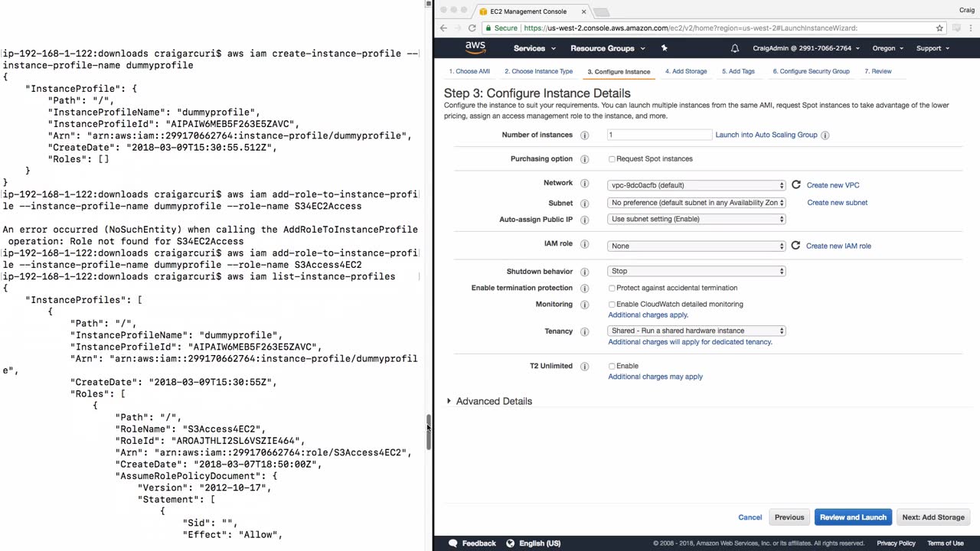This screenshot has width=980, height=551.
Task: Open the Auto-assign Public IP dropdown
Action: 697,219
